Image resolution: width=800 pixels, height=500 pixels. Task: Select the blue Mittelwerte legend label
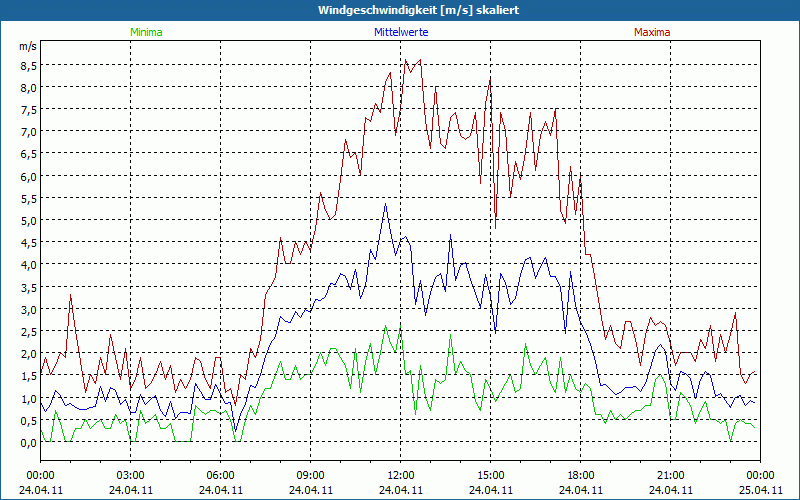401,32
